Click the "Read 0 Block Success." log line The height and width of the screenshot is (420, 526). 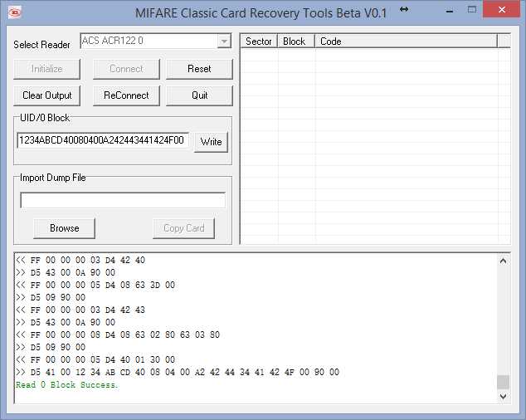coord(67,385)
